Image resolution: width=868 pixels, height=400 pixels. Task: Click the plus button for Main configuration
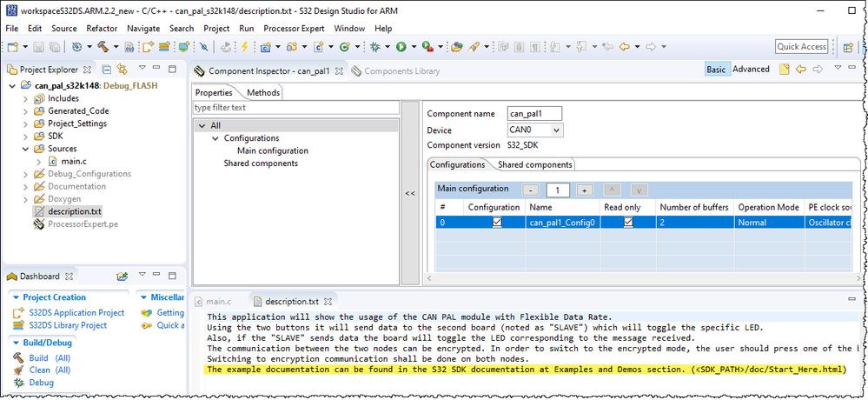click(x=584, y=190)
